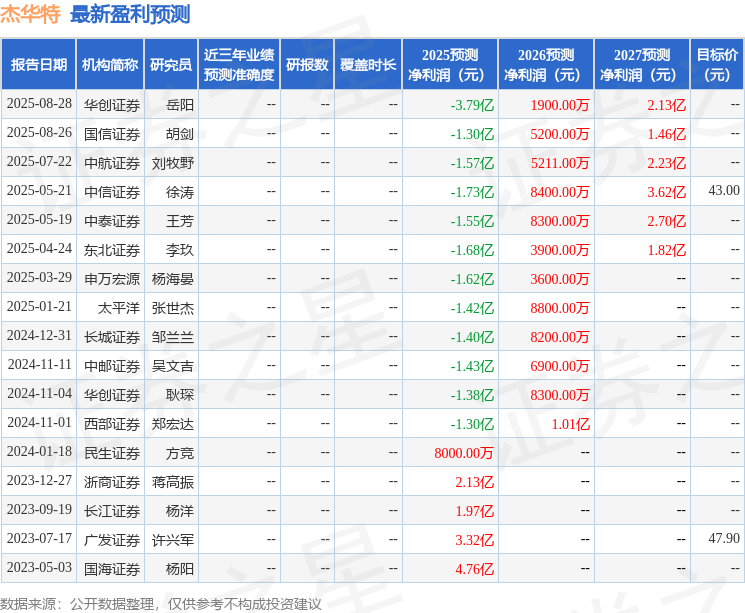Click researcher 李玖

click(180, 250)
